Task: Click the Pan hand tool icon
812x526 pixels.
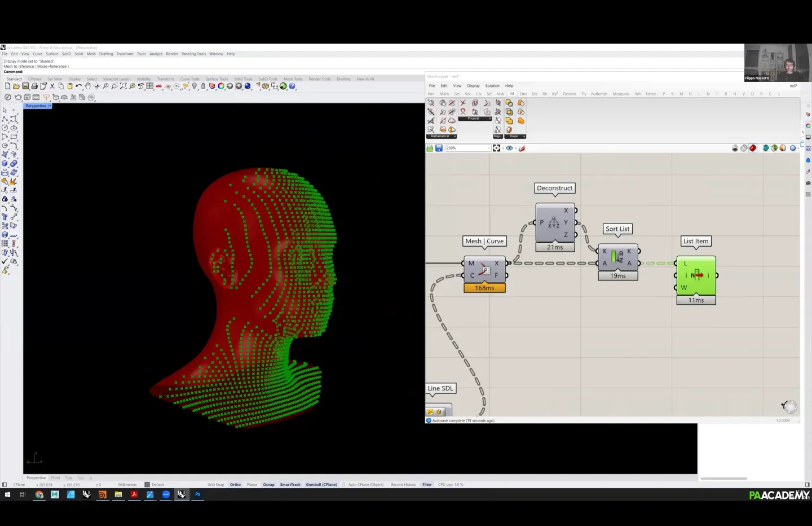Action: 88,86
